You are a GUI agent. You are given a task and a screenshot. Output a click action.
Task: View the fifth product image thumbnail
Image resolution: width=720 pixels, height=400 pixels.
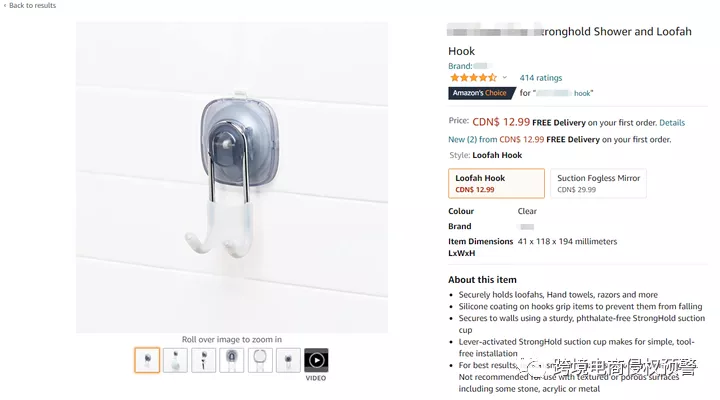[260, 360]
